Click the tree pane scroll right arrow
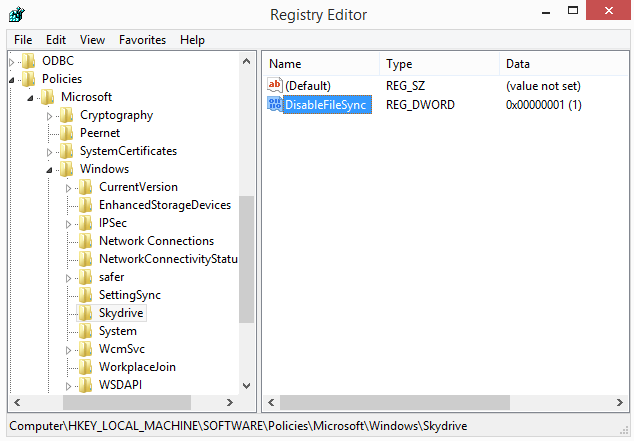This screenshot has width=634, height=441. tap(230, 403)
